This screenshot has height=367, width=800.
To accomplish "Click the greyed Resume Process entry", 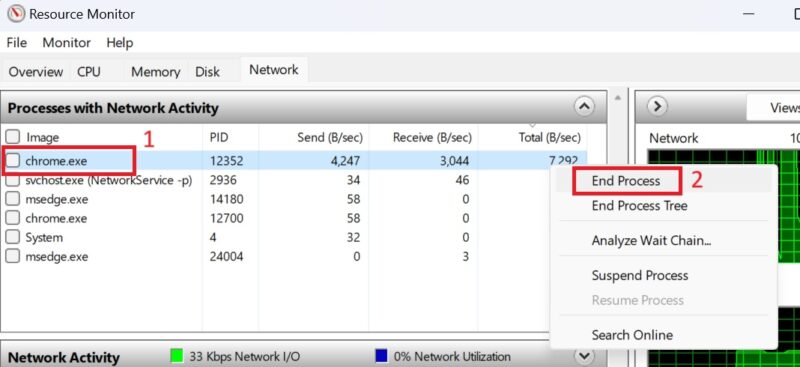I will click(x=637, y=300).
